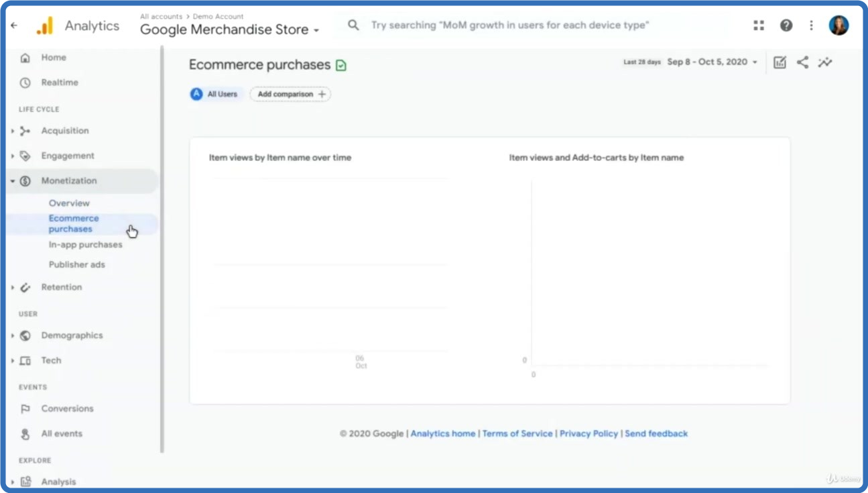
Task: Open the Privacy Policy link
Action: tap(589, 434)
